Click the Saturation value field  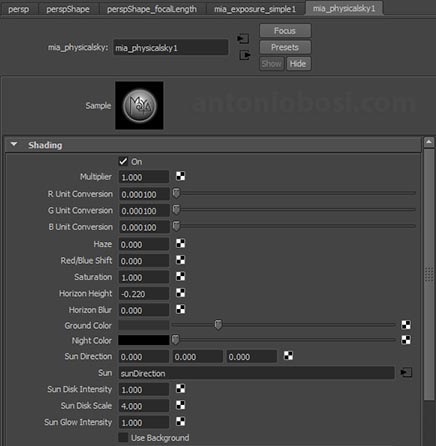(x=144, y=277)
